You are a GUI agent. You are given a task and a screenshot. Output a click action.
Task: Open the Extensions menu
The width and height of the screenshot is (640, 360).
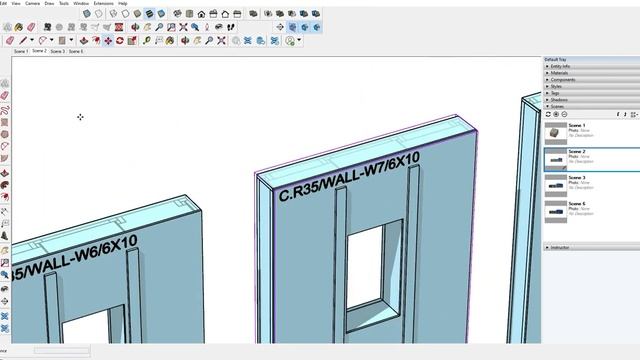(103, 3)
